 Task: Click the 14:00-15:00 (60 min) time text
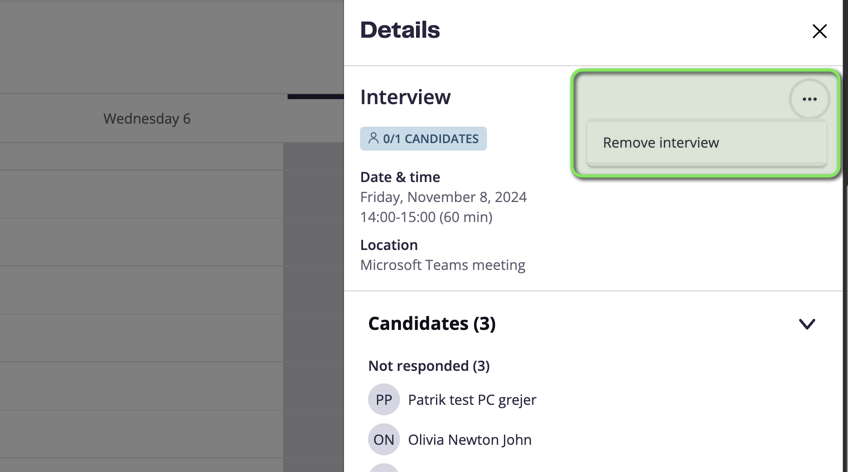[426, 217]
